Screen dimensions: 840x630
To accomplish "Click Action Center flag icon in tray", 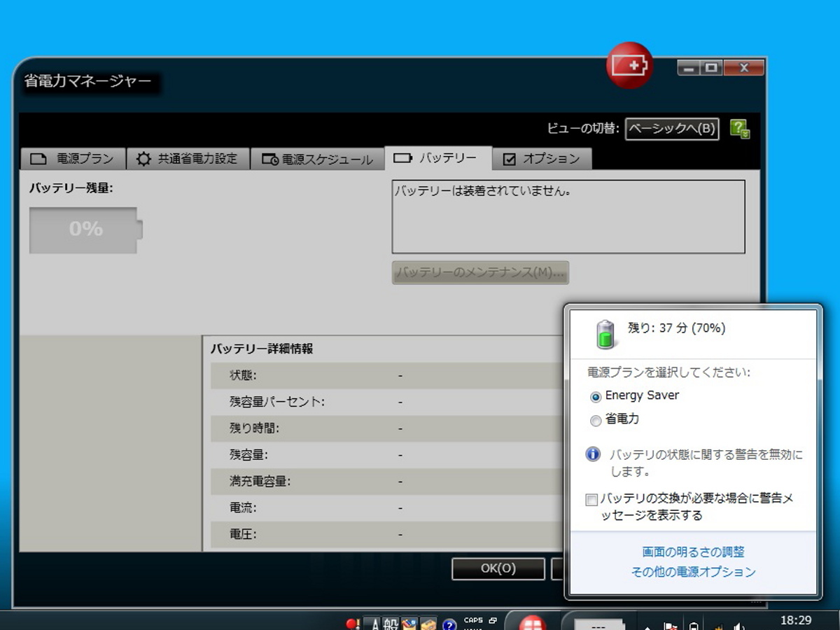I will tap(670, 625).
